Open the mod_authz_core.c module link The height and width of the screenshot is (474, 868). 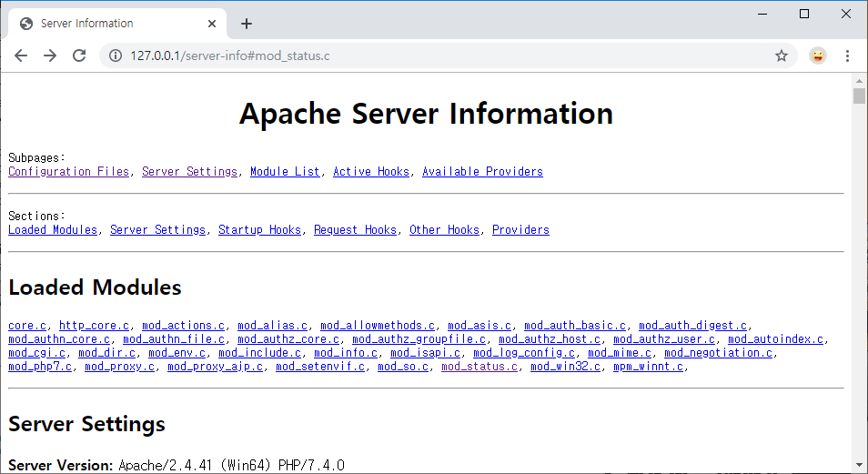288,338
